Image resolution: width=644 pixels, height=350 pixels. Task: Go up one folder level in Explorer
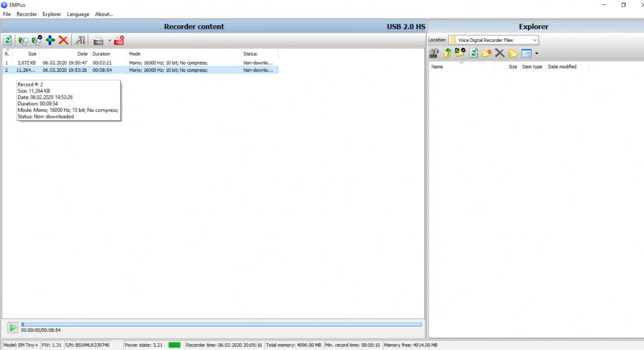(x=447, y=53)
